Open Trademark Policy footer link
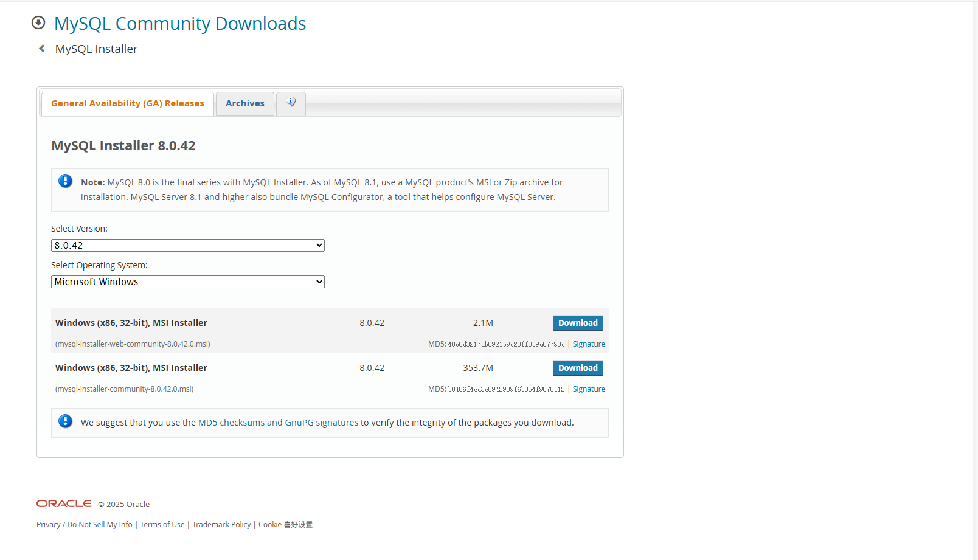Screen dimensions: 978x560 pyautogui.click(x=221, y=524)
